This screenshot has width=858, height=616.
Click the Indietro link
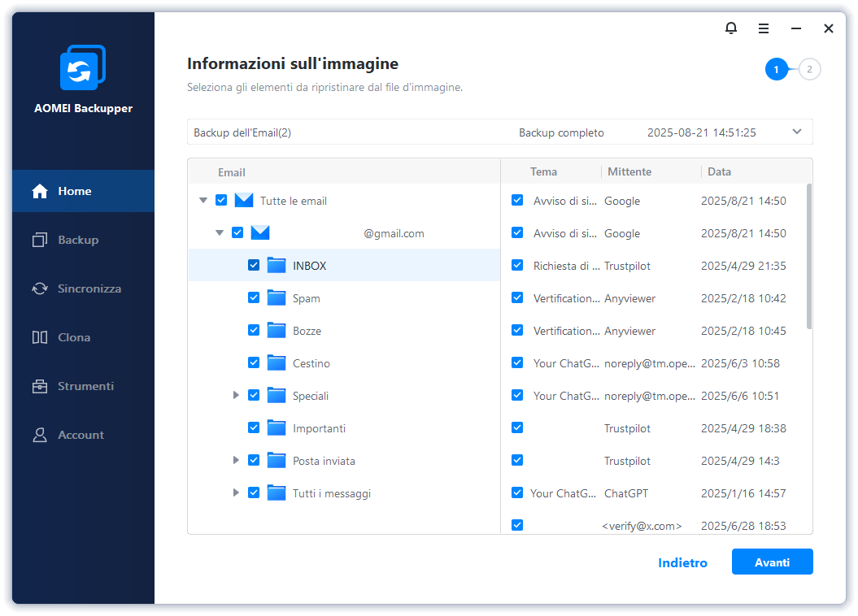682,562
